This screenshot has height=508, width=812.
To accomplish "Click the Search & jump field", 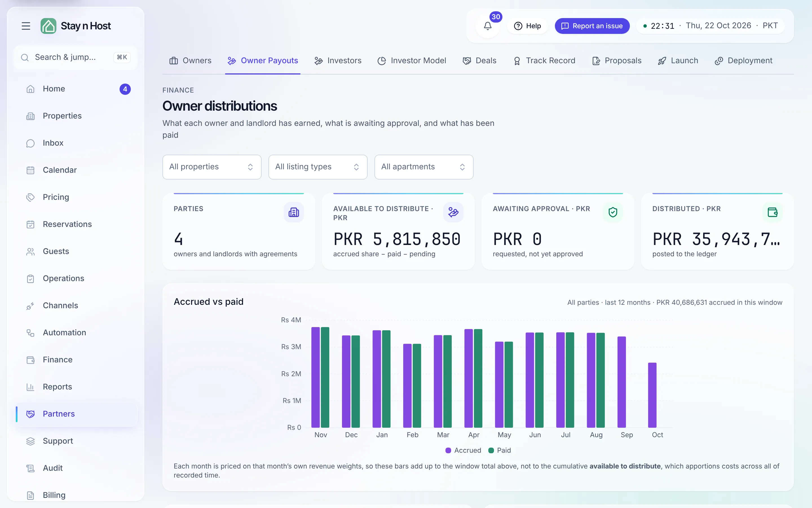I will click(x=76, y=58).
